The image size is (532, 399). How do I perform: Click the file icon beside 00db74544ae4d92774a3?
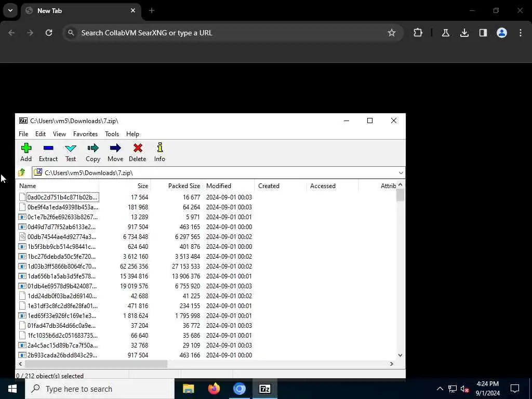point(22,236)
